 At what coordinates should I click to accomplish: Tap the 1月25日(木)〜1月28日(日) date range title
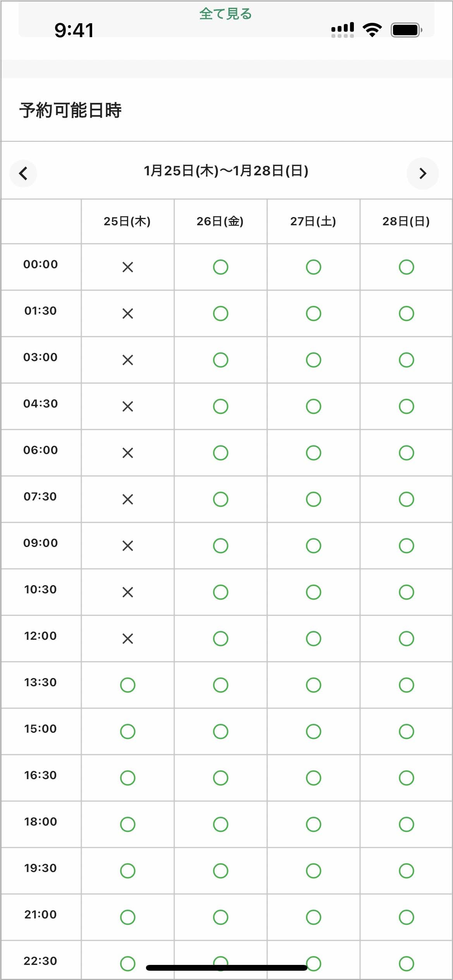226,171
